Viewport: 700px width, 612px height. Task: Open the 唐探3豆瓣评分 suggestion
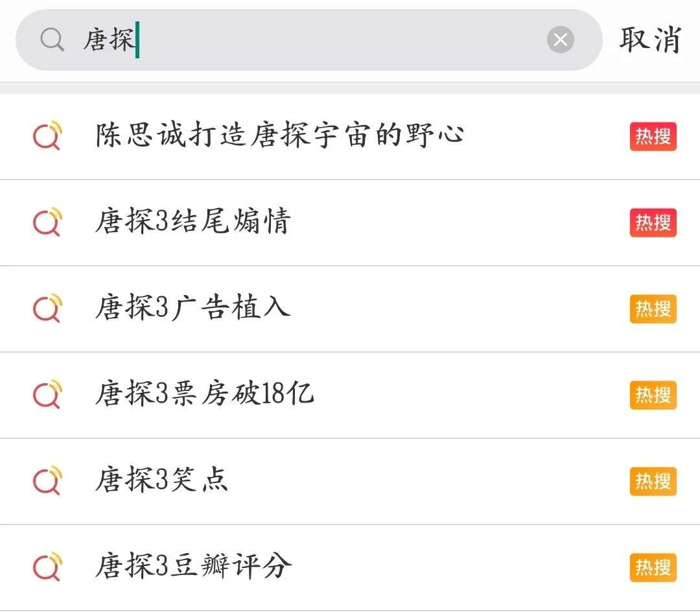193,567
